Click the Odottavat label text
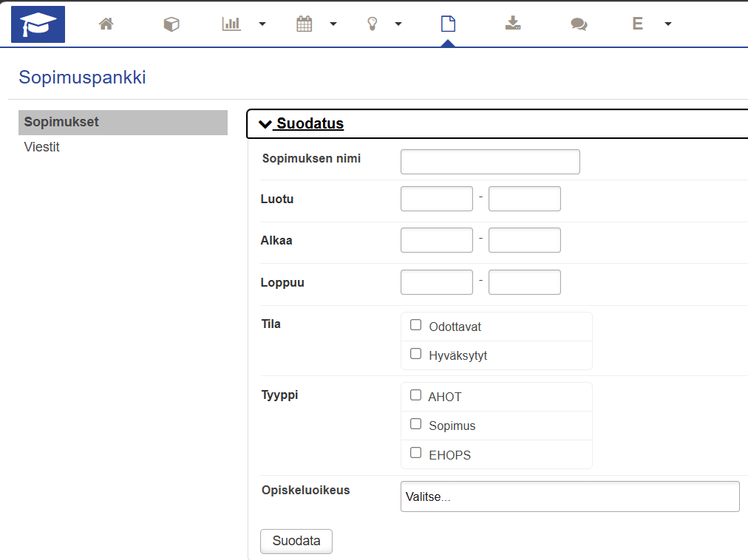This screenshot has width=748, height=560. pos(455,327)
